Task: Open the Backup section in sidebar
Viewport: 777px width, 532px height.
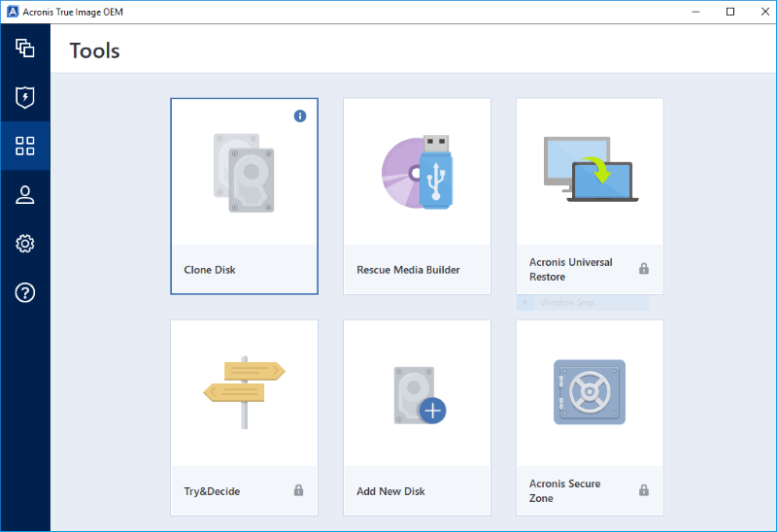Action: pyautogui.click(x=25, y=48)
